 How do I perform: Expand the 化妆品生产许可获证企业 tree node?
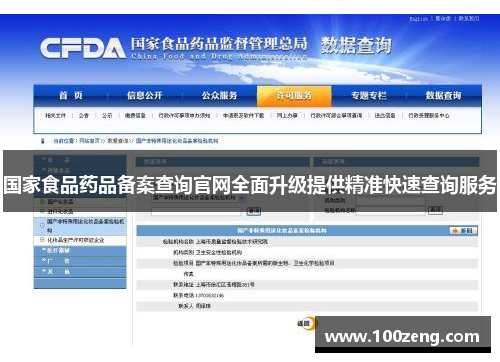coord(42,240)
